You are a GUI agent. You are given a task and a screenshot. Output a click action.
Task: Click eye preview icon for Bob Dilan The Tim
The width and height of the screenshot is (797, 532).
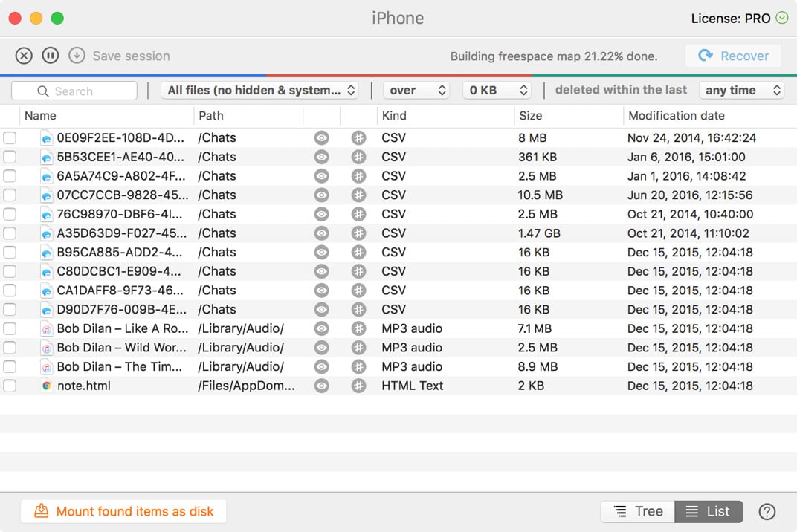321,366
